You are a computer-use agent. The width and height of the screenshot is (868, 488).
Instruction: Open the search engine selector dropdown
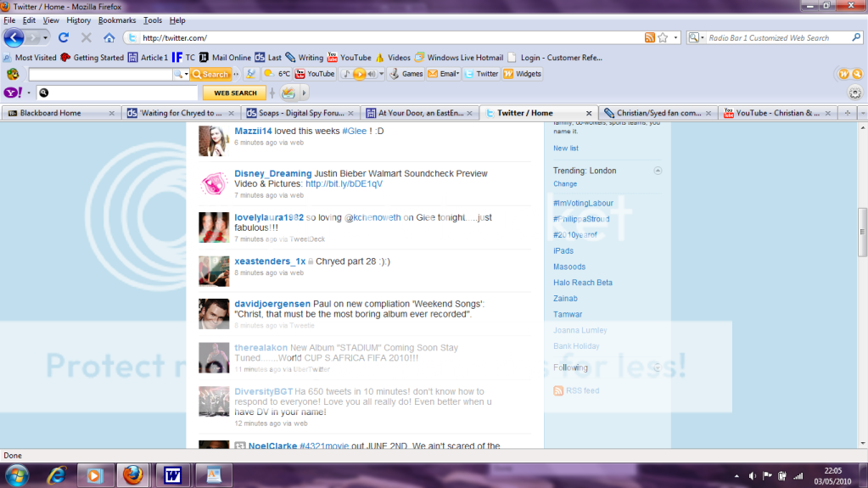(696, 37)
